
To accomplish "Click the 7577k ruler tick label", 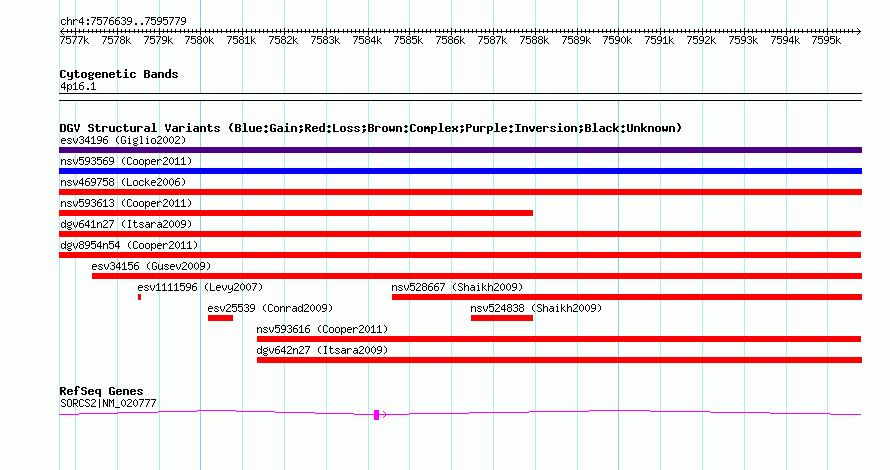I will click(74, 40).
